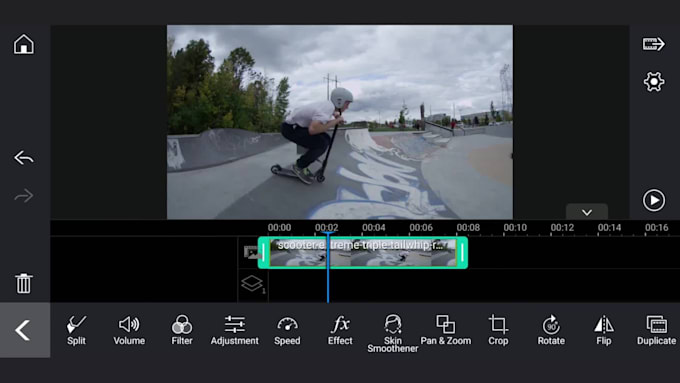Open the Pan & Zoom tool
The height and width of the screenshot is (383, 680).
pyautogui.click(x=445, y=330)
